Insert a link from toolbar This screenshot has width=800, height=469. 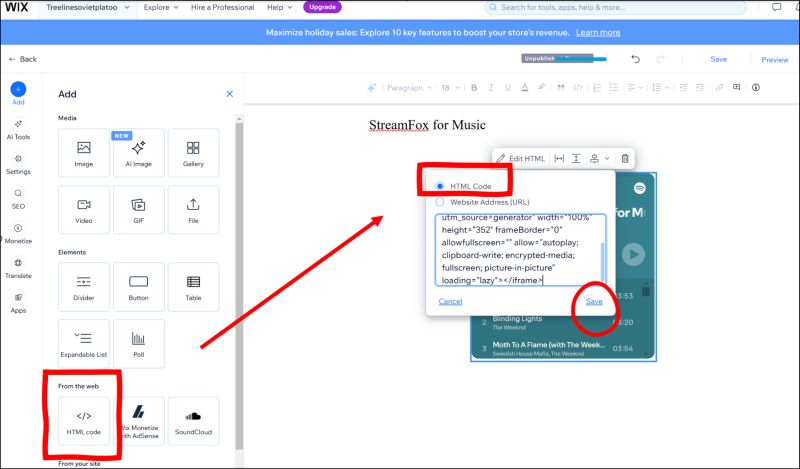click(719, 88)
